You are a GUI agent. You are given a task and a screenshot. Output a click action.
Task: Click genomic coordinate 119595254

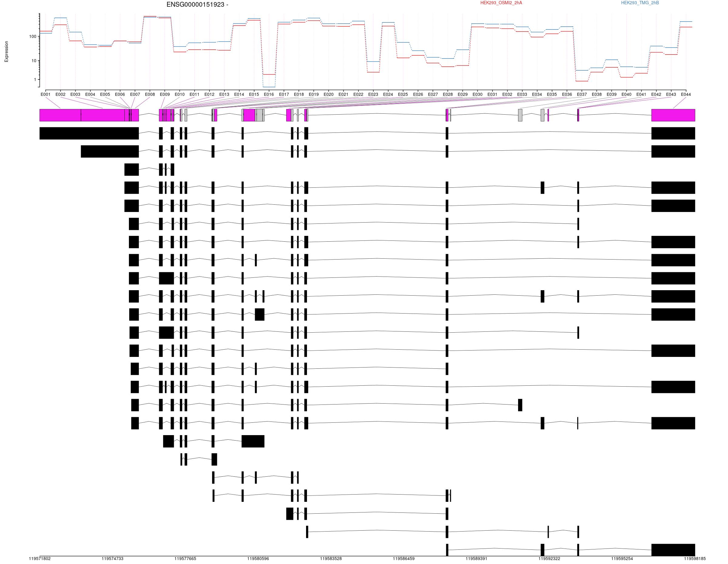(622, 559)
